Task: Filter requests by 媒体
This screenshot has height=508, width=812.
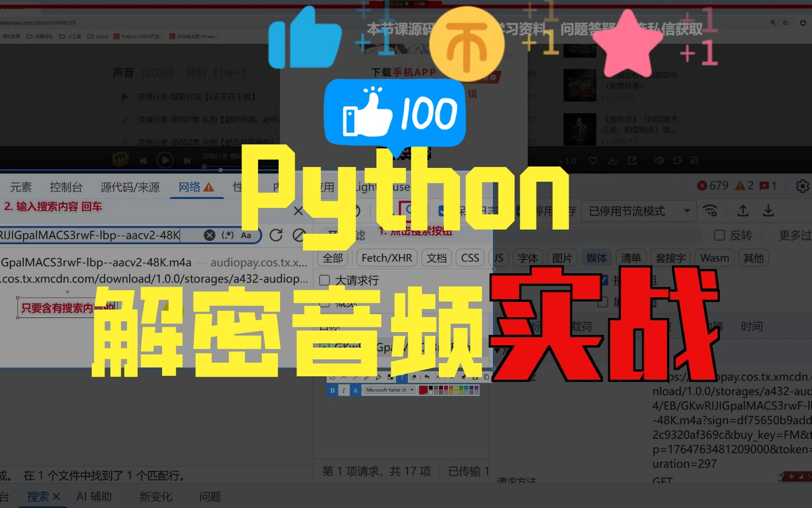Action: [596, 258]
